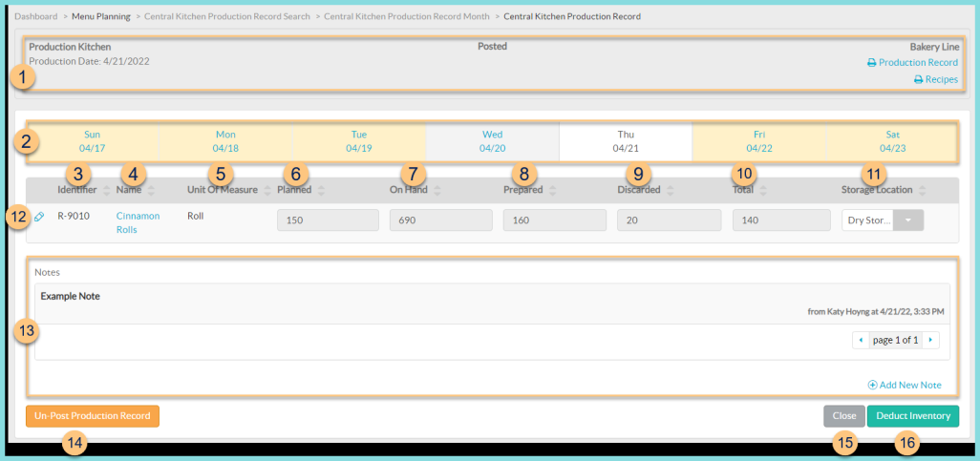The height and width of the screenshot is (461, 980).
Task: Click the Example Note entry
Action: [71, 296]
